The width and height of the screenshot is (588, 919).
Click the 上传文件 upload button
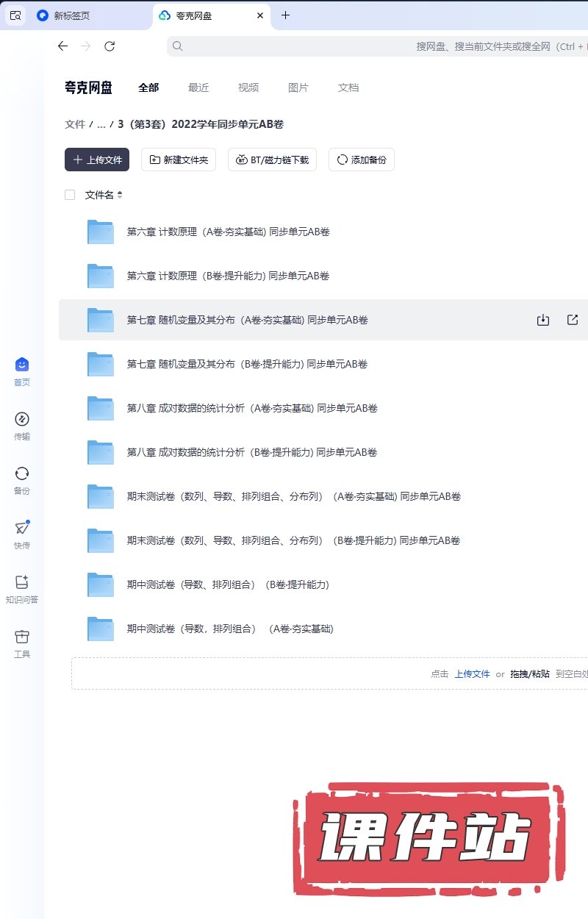click(97, 160)
